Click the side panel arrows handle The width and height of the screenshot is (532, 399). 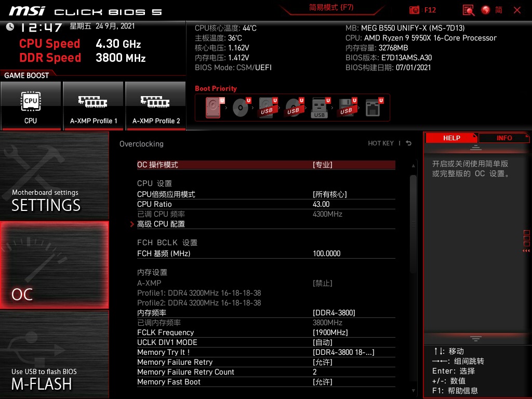click(x=526, y=241)
